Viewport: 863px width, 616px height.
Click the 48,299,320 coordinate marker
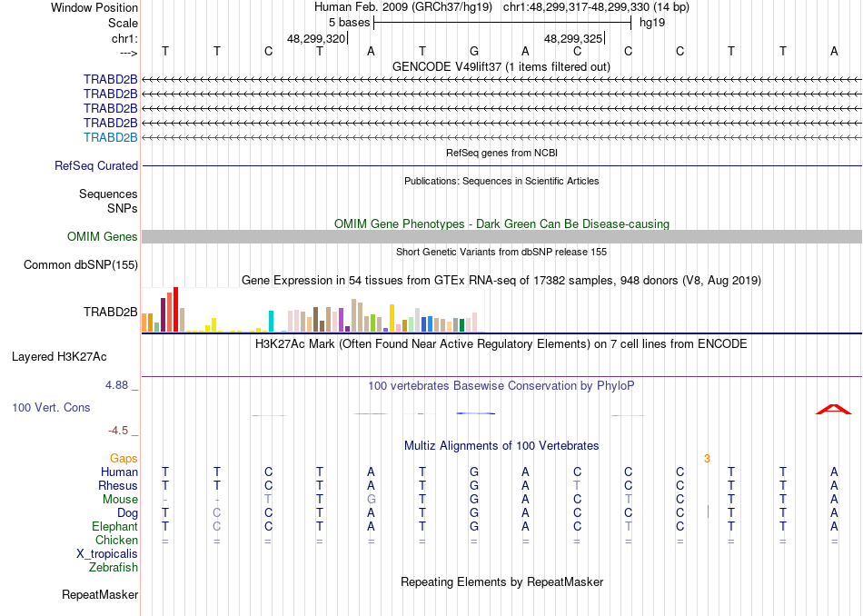(x=316, y=38)
